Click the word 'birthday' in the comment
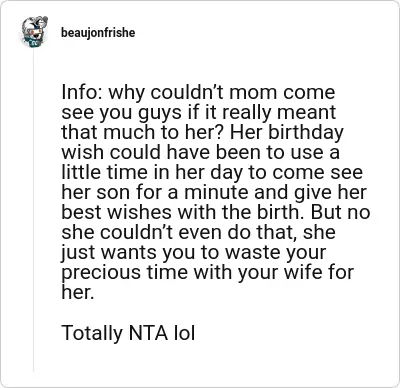This screenshot has width=400, height=388. (x=306, y=132)
